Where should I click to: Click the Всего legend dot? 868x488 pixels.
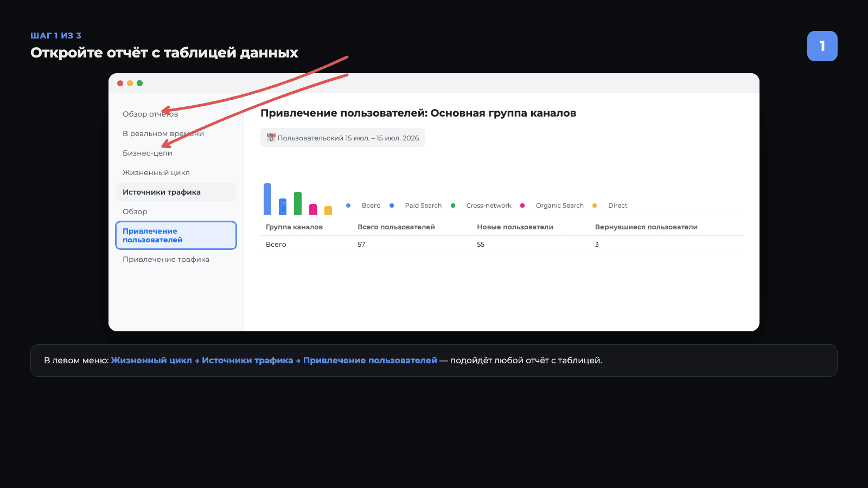348,206
